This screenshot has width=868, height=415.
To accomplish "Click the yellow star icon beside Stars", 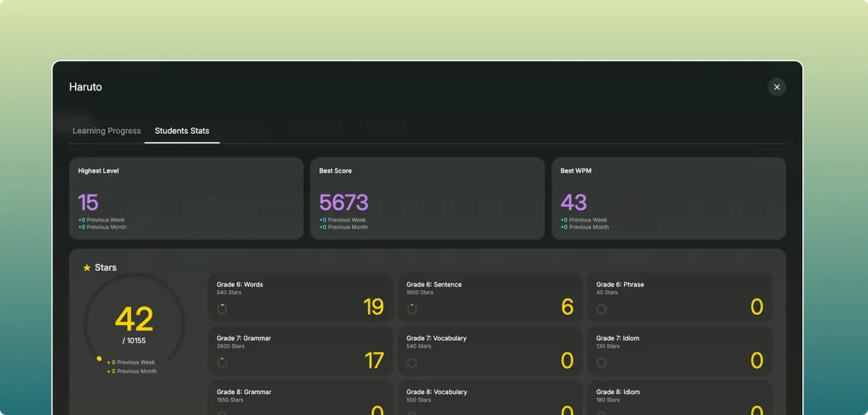I will [87, 268].
